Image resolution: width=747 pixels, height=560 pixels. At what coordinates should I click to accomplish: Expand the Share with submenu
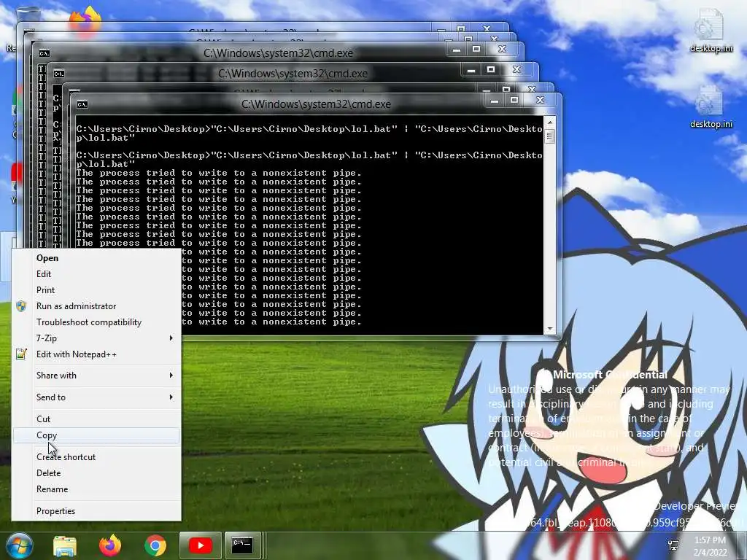pyautogui.click(x=96, y=376)
